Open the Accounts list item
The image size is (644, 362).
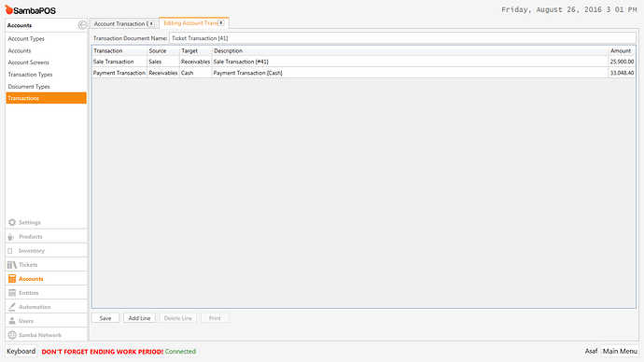click(x=20, y=51)
